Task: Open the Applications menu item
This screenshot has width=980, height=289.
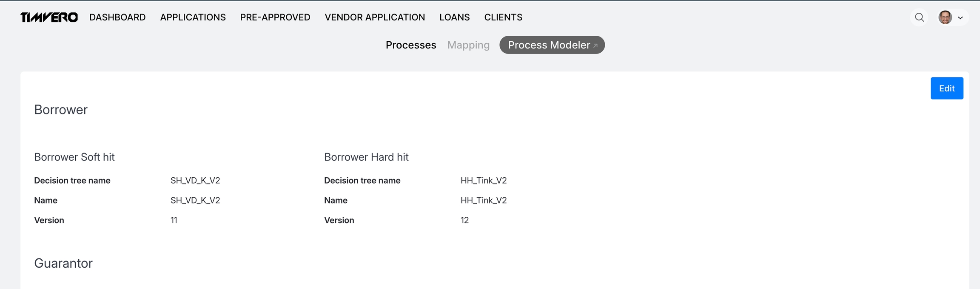Action: point(193,17)
